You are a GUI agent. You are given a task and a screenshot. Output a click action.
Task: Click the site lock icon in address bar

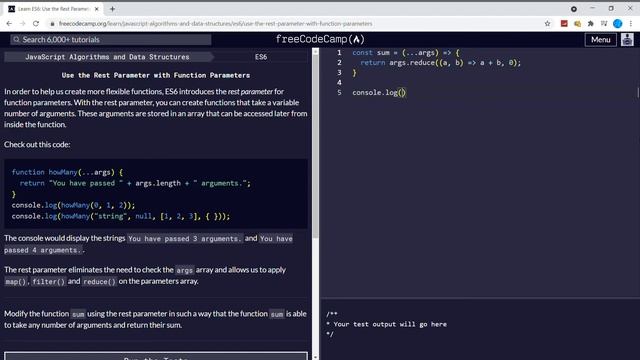click(52, 24)
